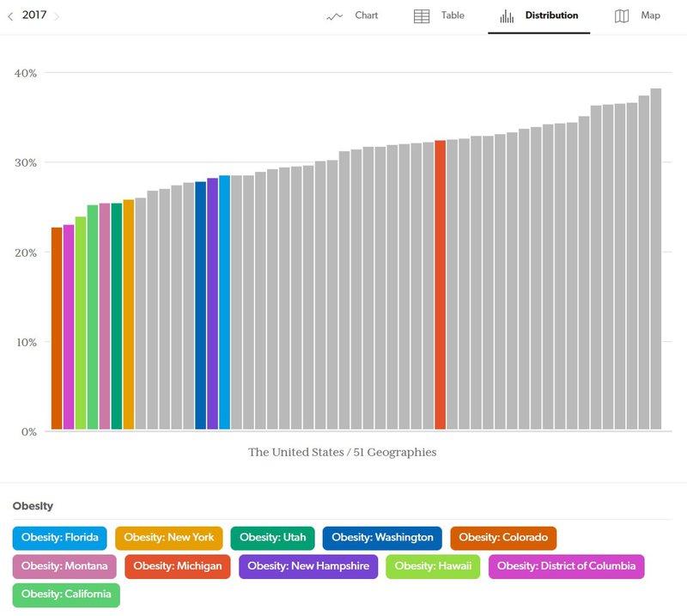Screen dimensions: 687x616
Task: Click the Obesity: California legend tag
Action: (x=66, y=595)
